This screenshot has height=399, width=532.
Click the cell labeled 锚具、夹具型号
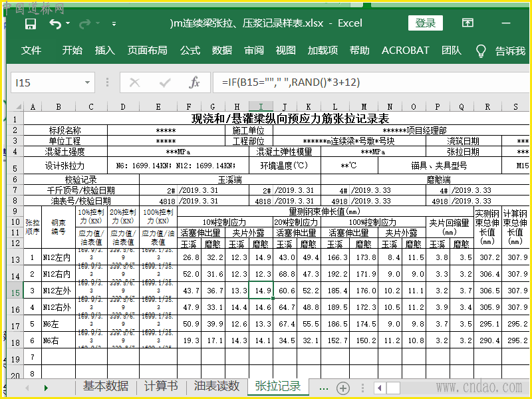(440, 166)
